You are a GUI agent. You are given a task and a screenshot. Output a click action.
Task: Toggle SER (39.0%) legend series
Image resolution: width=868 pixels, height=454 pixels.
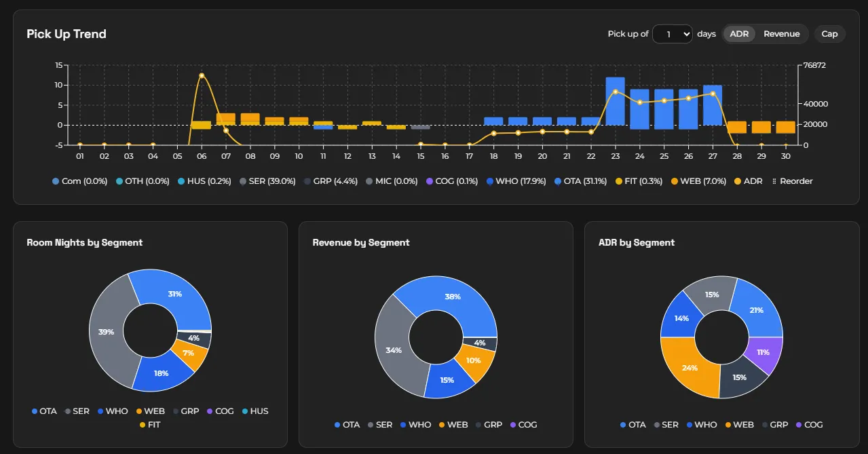coord(267,181)
